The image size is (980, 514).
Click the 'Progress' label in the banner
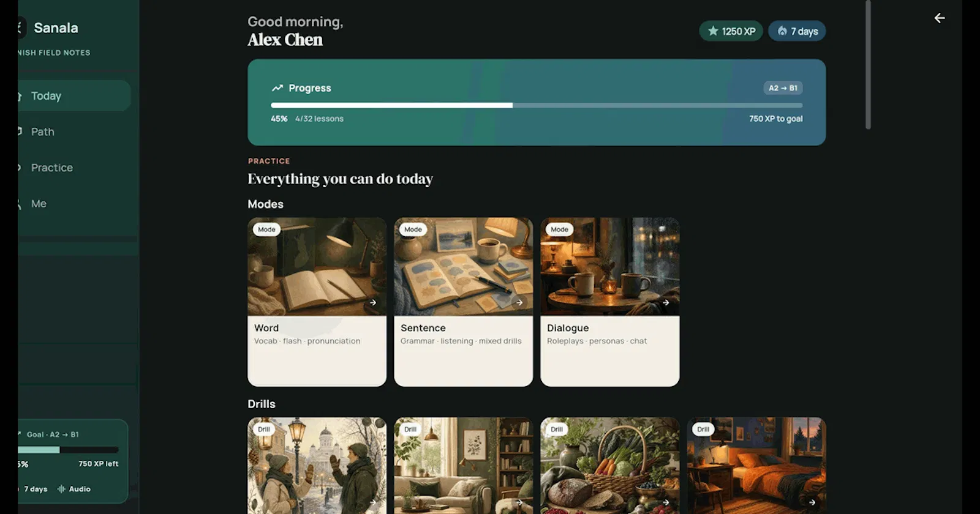(x=309, y=88)
